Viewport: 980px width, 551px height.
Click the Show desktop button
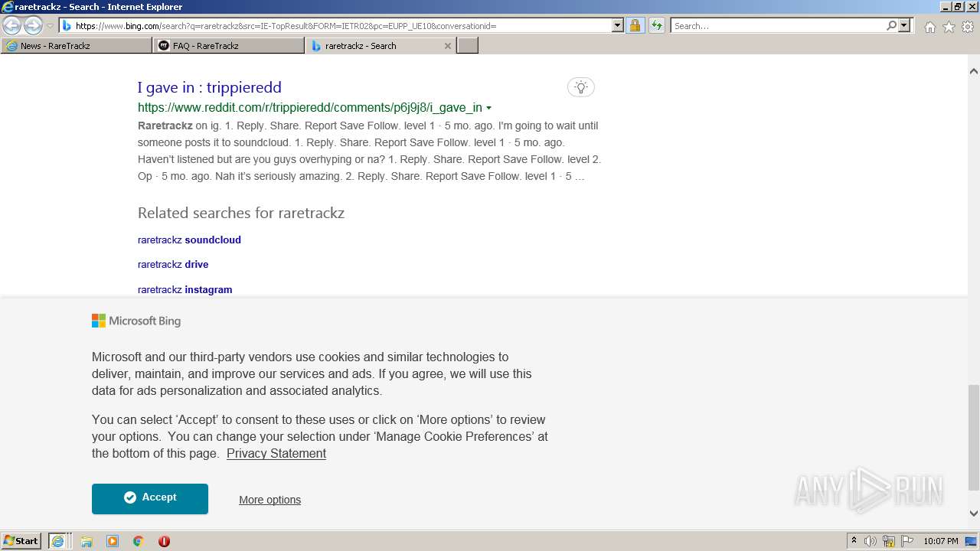pyautogui.click(x=972, y=541)
